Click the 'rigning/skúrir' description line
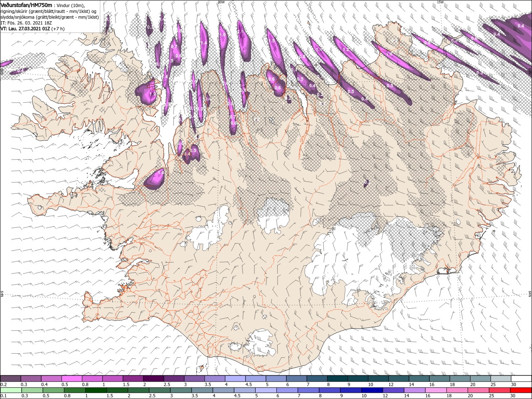 pyautogui.click(x=49, y=11)
